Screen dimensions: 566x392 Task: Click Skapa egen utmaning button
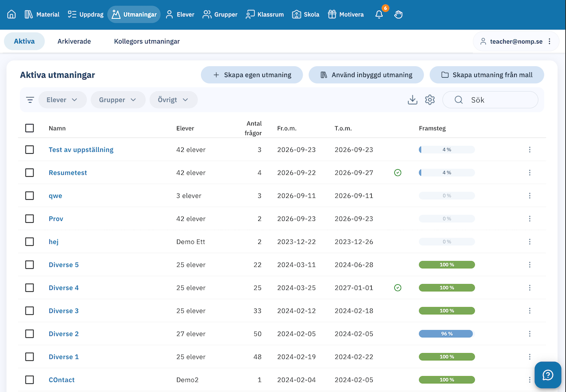click(x=252, y=75)
